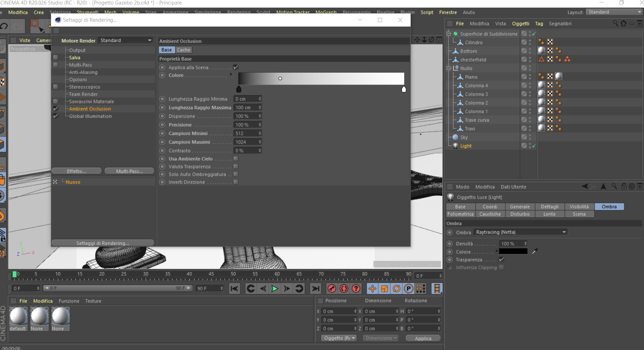The height and width of the screenshot is (350, 644).
Task: Open the MoGraph menu
Action: [x=326, y=12]
